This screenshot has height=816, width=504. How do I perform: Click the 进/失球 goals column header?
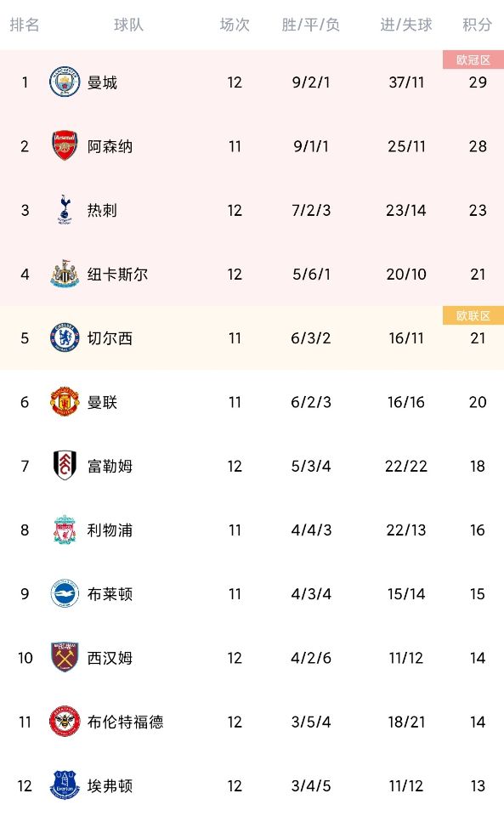(406, 25)
